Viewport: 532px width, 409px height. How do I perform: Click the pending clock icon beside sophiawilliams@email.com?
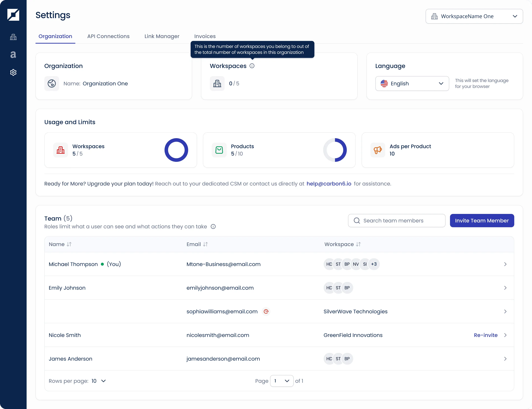click(266, 311)
